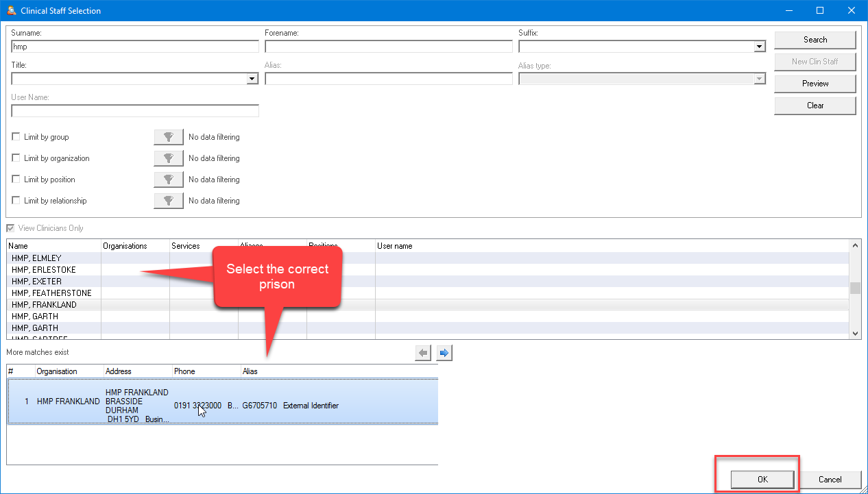Screen dimensions: 868x494
Task: Click the Alias header in lower table
Action: pyautogui.click(x=339, y=371)
